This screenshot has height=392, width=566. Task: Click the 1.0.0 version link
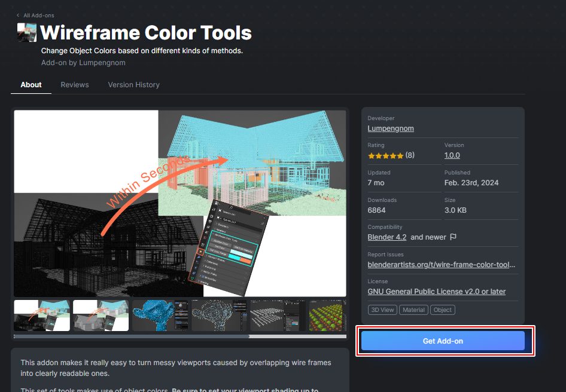pos(452,155)
